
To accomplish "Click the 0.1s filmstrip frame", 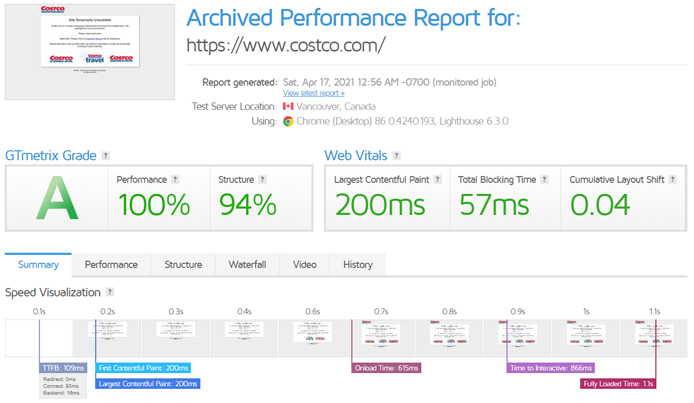I will click(x=39, y=338).
